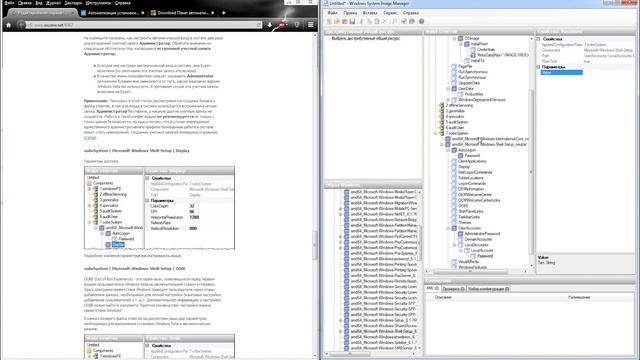This screenshot has height=360, width=640.
Task: Collapse the AutoLogon node
Action: tap(448, 150)
